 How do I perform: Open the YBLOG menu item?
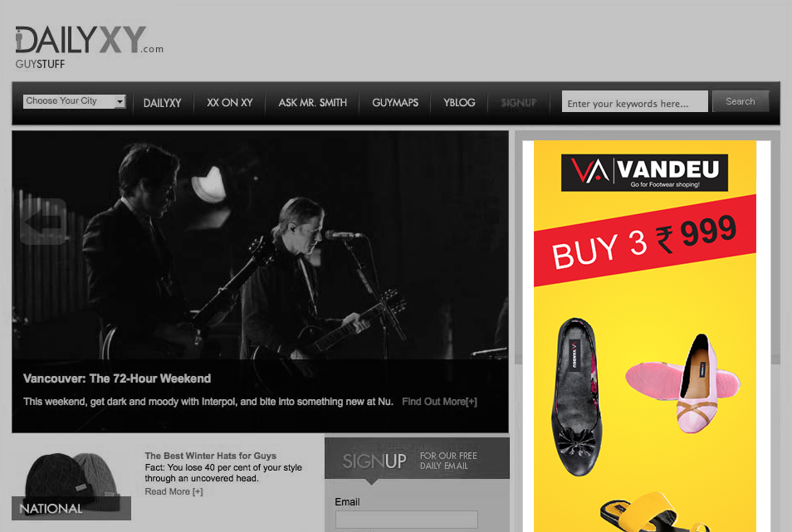point(459,102)
